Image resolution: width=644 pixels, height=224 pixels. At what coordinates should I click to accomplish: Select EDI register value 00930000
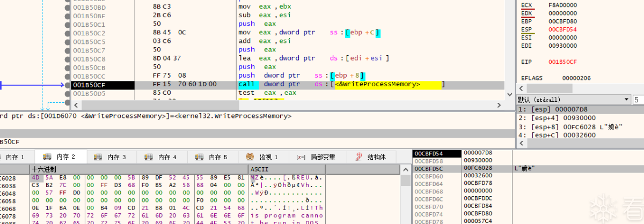coord(562,46)
